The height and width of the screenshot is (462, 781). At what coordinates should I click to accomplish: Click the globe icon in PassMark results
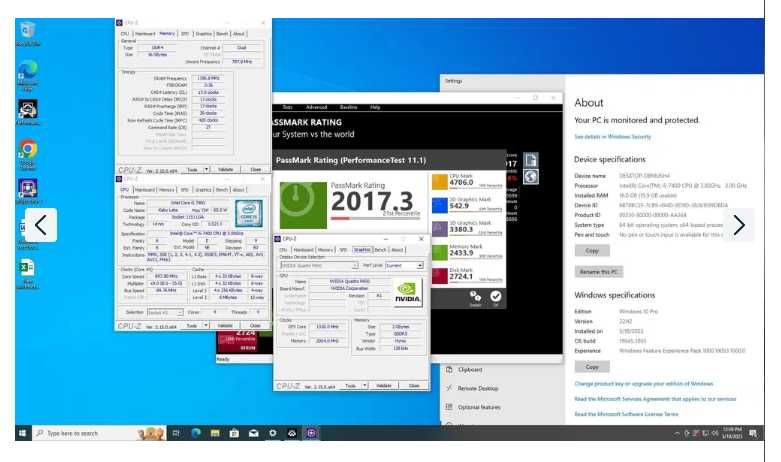pos(531,177)
